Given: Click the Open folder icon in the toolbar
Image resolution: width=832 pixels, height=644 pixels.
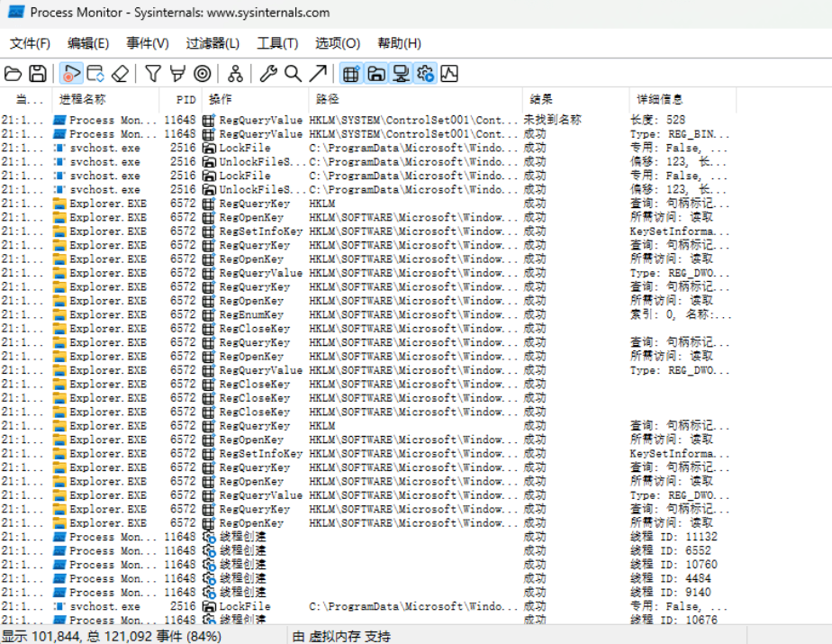Looking at the screenshot, I should pos(13,74).
